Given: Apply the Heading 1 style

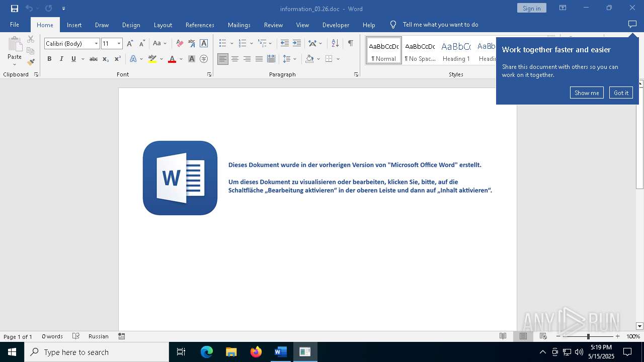Looking at the screenshot, I should coord(456,51).
